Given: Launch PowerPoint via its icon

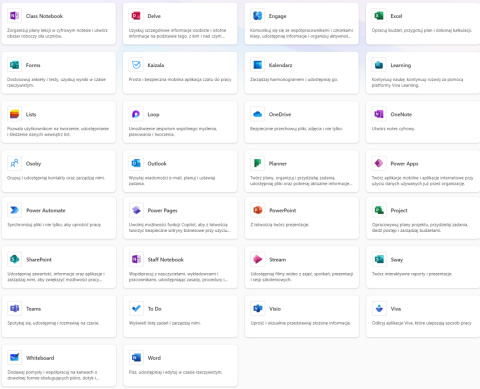Looking at the screenshot, I should click(x=257, y=210).
